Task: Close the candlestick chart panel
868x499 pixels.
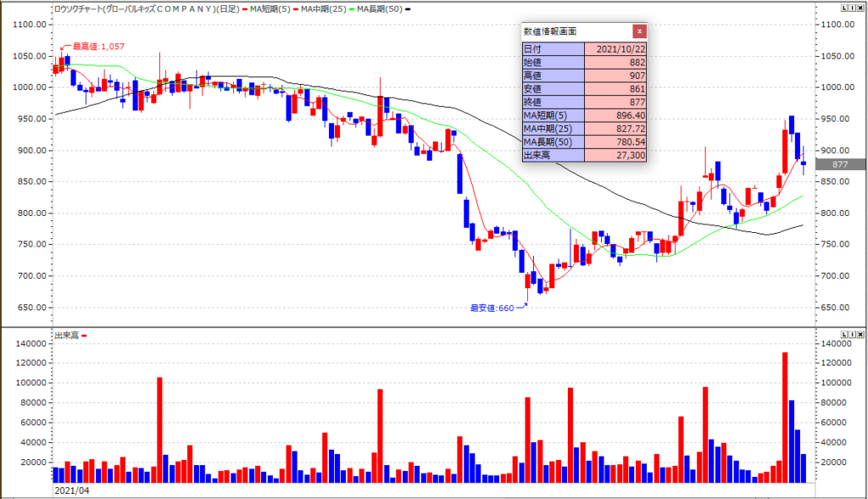Action: click(x=861, y=8)
